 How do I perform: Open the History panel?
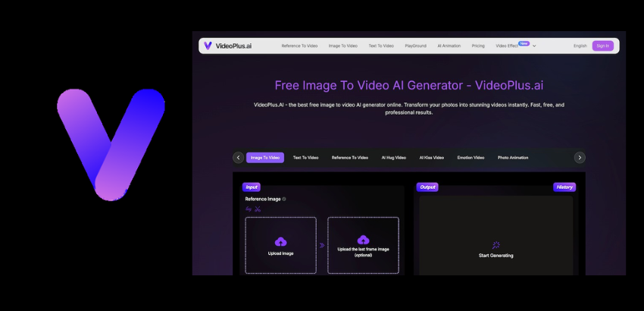coord(564,187)
